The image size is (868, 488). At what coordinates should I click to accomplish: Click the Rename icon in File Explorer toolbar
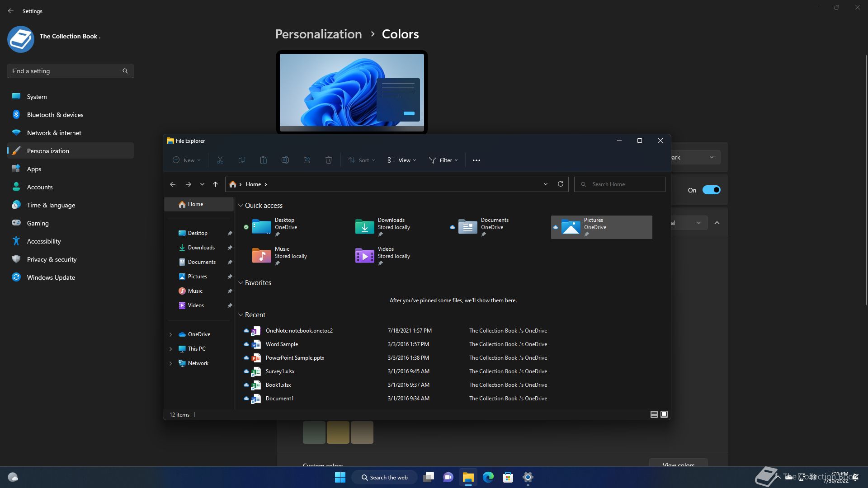pyautogui.click(x=285, y=160)
